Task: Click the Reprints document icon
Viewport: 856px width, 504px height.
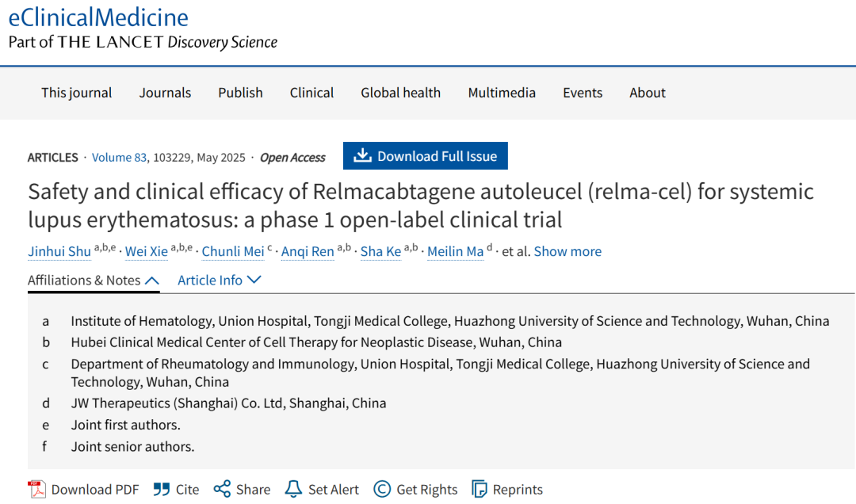Action: click(480, 489)
